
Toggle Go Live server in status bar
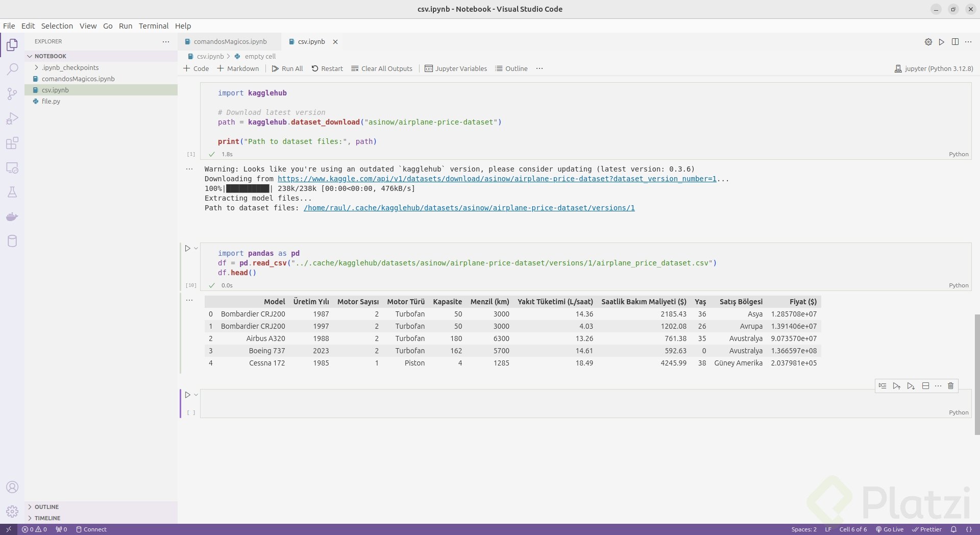(889, 529)
